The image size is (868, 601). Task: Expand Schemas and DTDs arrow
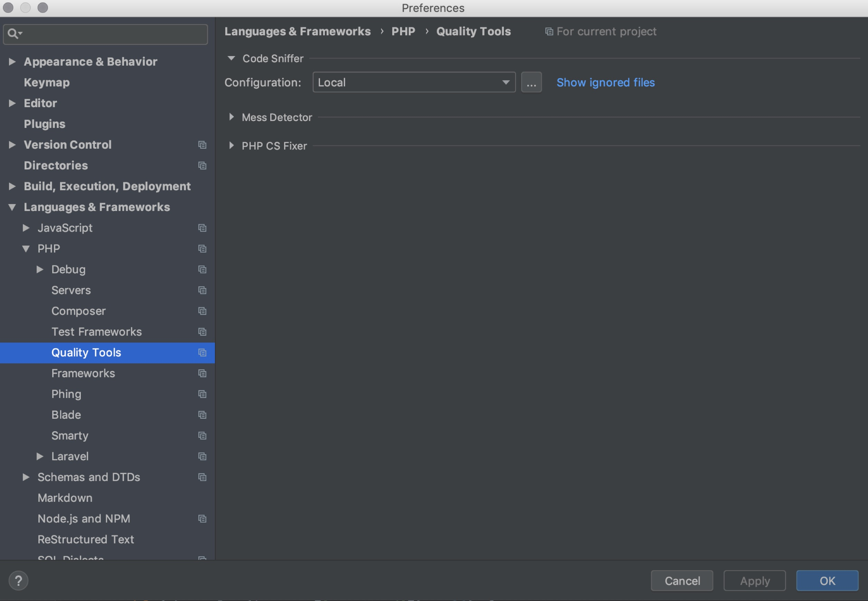[26, 477]
